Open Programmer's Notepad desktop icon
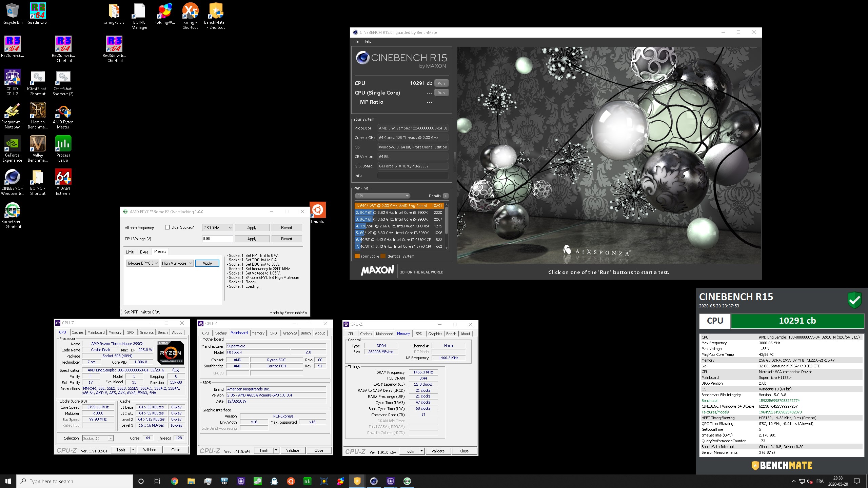 pos(12,116)
